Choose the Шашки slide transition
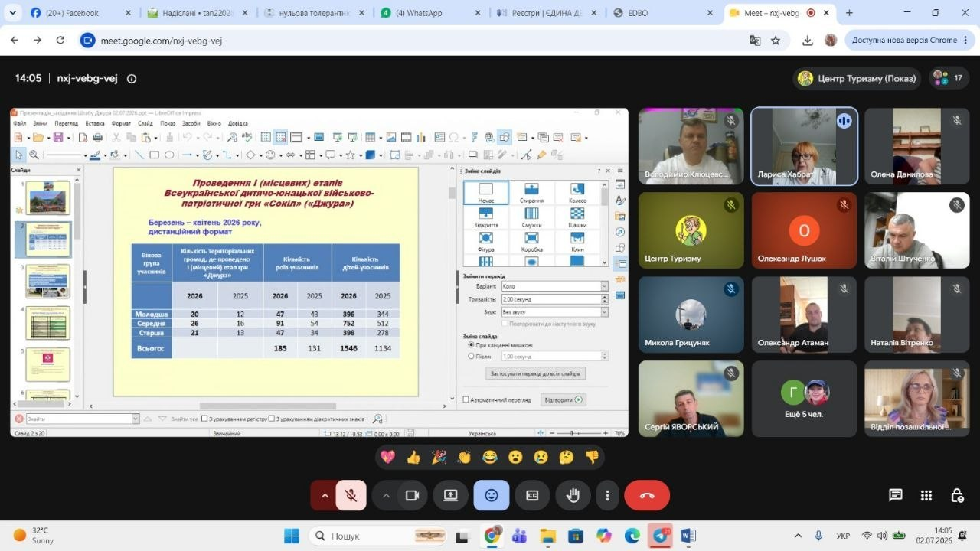 coord(577,217)
